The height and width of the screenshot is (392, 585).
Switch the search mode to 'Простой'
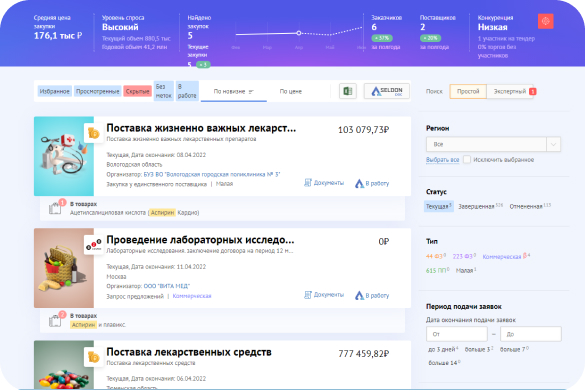(468, 91)
